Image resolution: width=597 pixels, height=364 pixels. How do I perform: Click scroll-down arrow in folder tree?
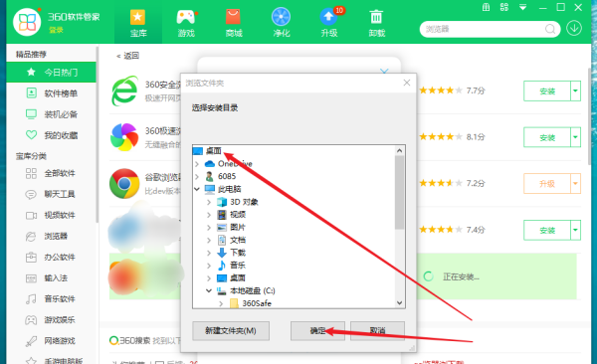399,303
